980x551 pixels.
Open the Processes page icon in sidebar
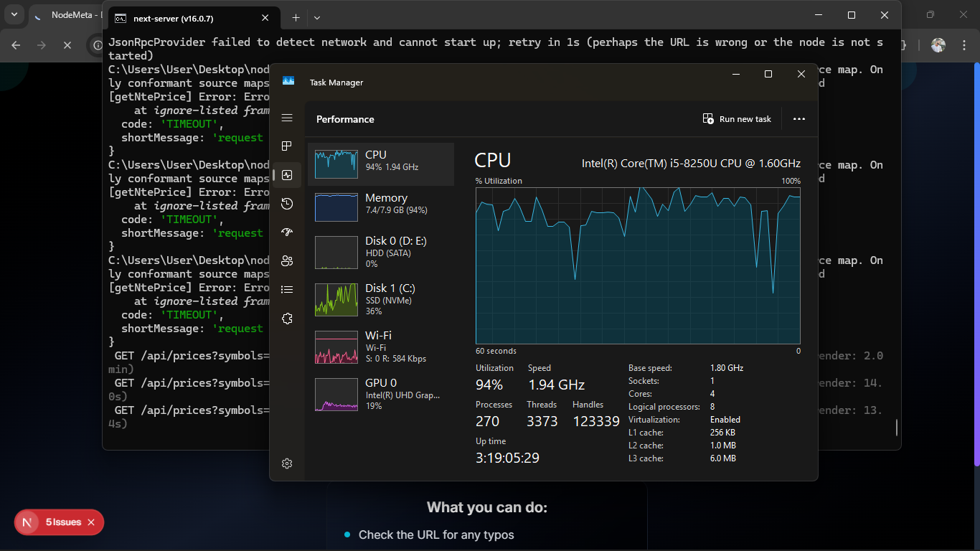287,146
